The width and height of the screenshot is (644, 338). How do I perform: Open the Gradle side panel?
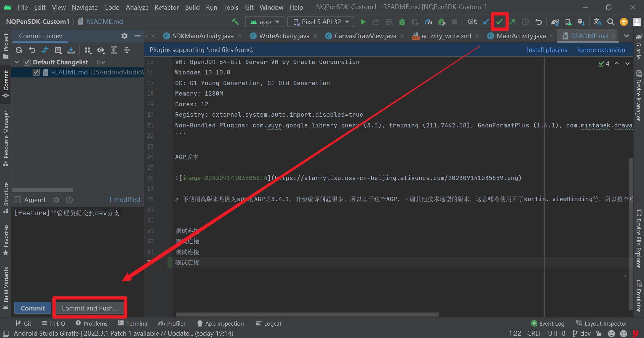click(x=639, y=46)
